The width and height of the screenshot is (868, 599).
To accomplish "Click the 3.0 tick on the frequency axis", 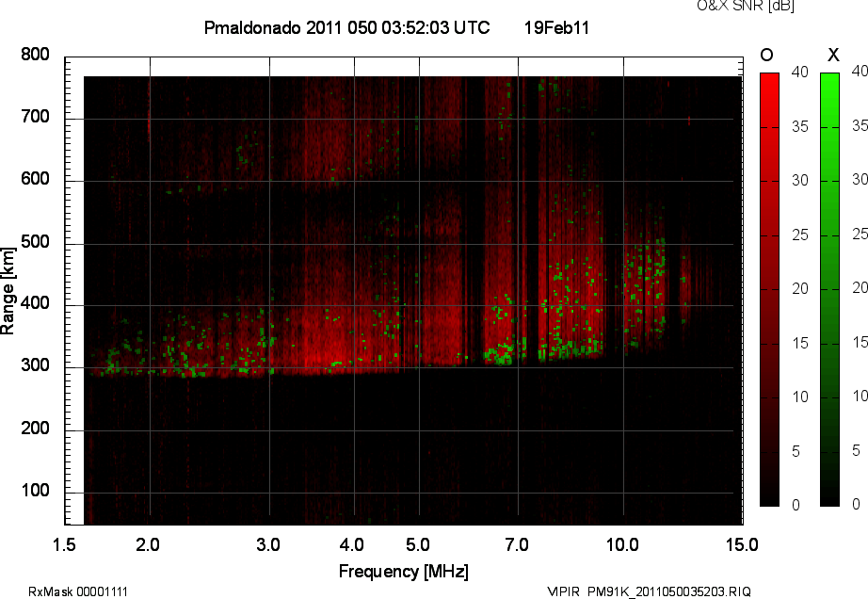I will pyautogui.click(x=269, y=544).
